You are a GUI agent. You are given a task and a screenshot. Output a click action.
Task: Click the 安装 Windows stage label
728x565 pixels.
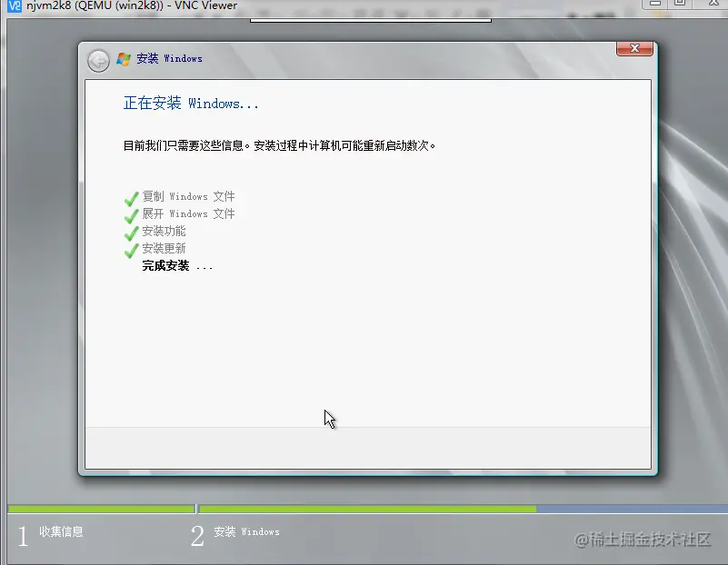245,533
